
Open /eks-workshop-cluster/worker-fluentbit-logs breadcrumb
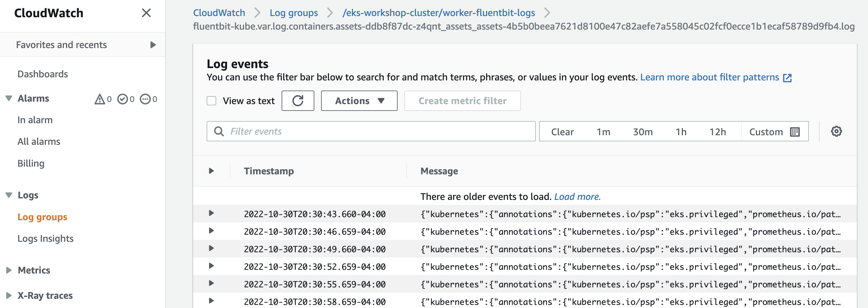[439, 13]
